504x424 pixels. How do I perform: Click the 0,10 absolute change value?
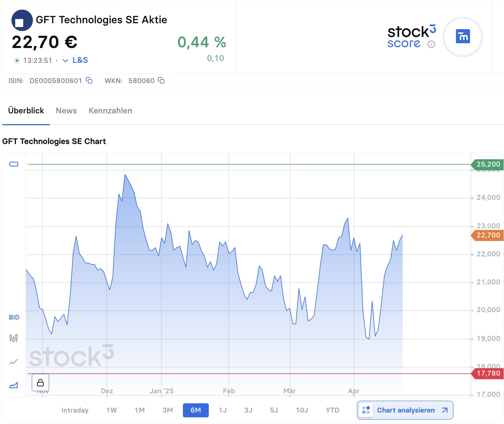[x=215, y=58]
